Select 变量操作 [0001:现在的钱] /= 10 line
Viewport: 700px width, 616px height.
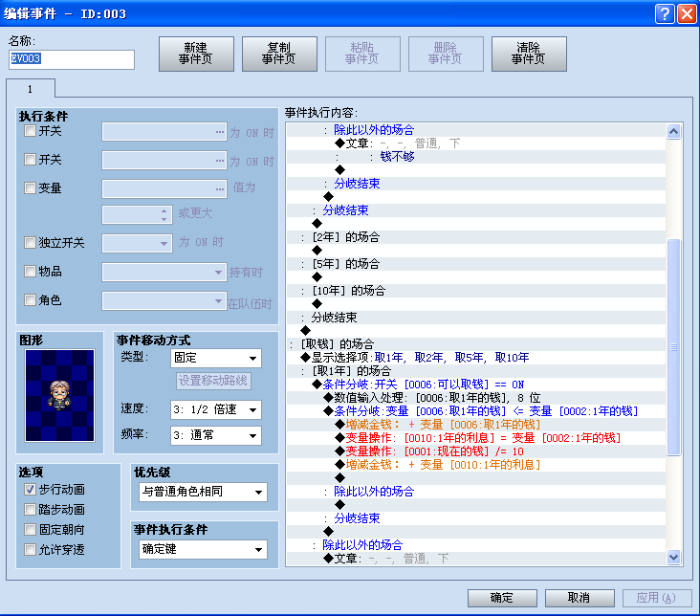click(x=476, y=451)
